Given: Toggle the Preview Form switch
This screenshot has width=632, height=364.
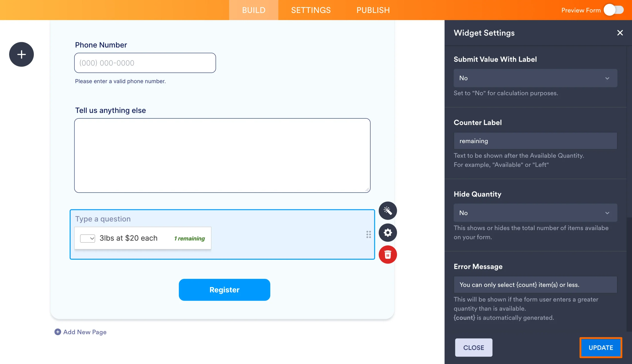Looking at the screenshot, I should click(614, 10).
